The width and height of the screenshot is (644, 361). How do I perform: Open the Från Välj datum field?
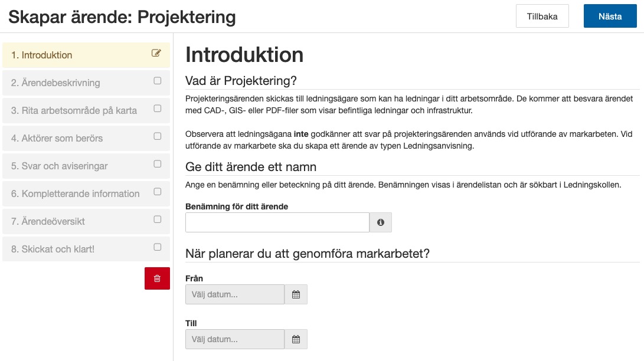(234, 294)
